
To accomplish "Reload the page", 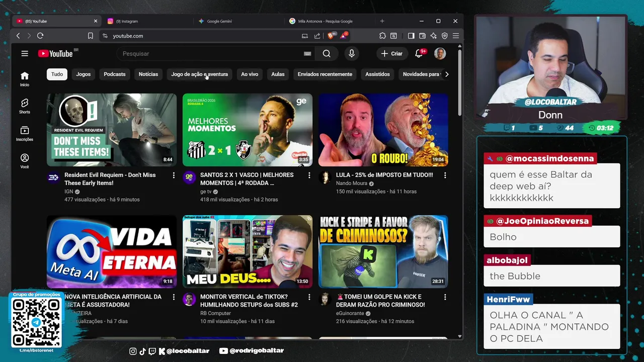I will point(40,36).
